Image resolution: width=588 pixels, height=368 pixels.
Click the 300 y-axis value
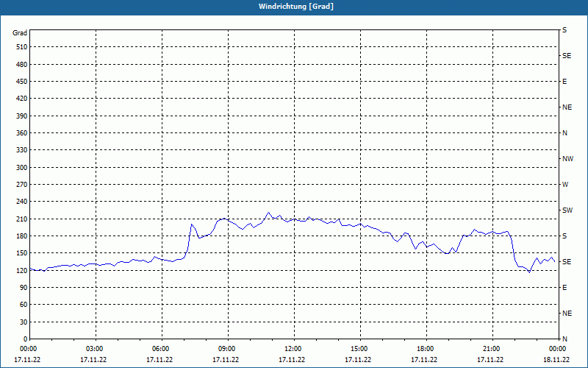(x=22, y=167)
